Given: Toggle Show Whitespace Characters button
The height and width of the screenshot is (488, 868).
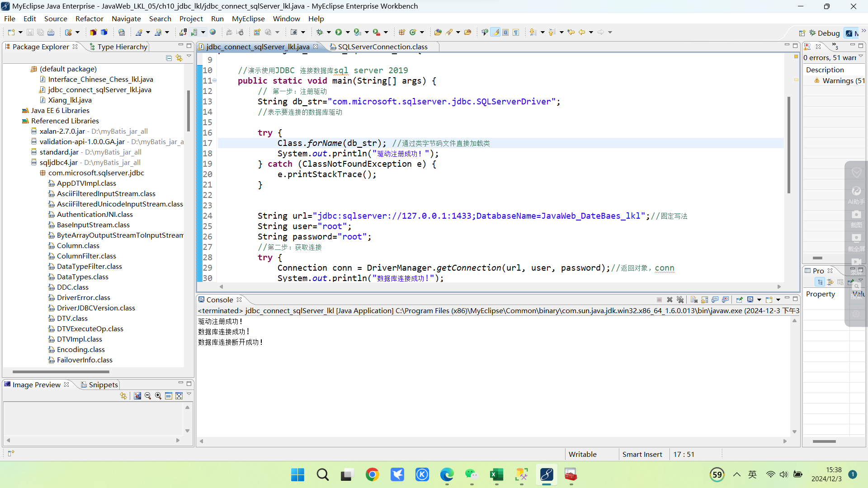Looking at the screenshot, I should point(516,32).
